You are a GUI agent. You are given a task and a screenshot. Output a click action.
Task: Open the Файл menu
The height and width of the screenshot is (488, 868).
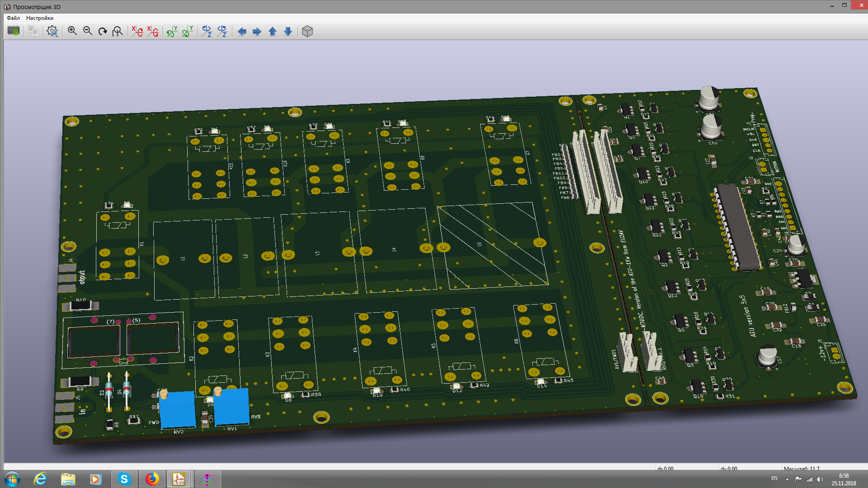13,18
